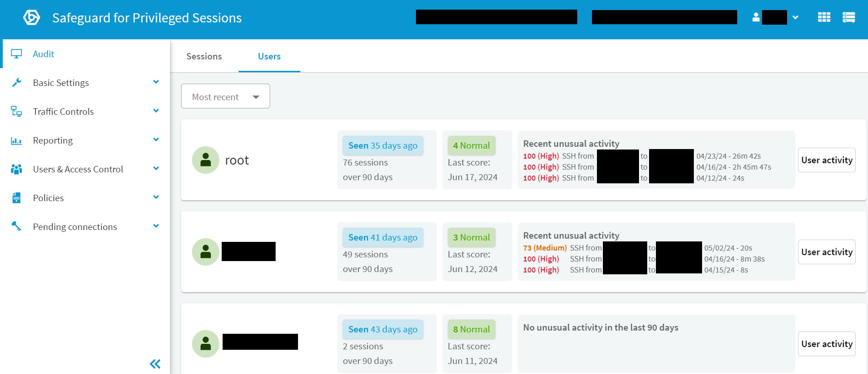Expand Traffic Controls chevron

point(156,111)
